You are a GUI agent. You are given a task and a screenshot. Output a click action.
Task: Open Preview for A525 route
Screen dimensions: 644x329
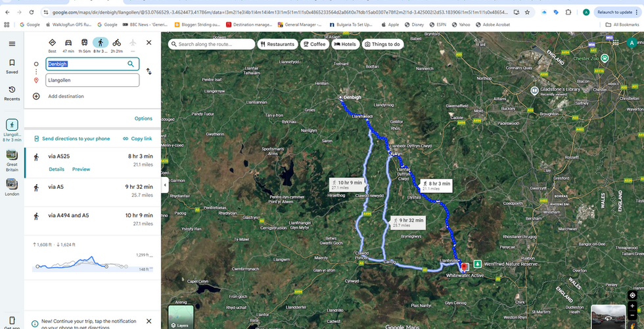click(x=81, y=169)
